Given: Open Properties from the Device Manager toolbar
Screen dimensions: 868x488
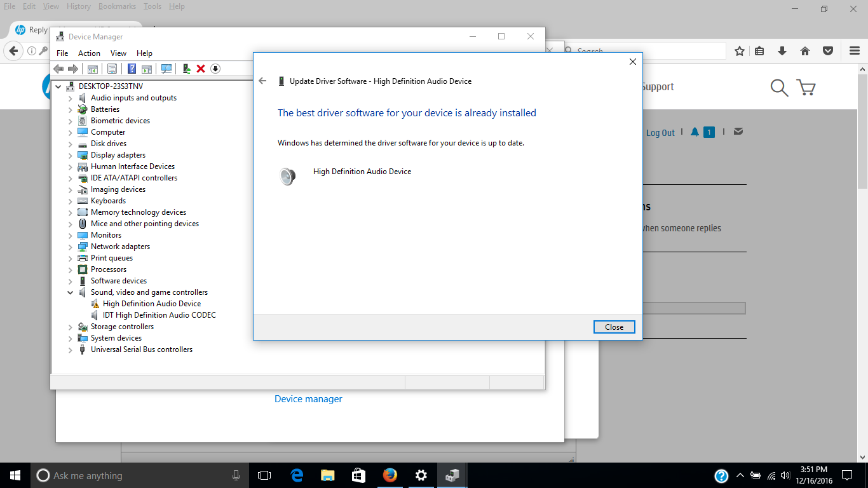Looking at the screenshot, I should point(112,69).
